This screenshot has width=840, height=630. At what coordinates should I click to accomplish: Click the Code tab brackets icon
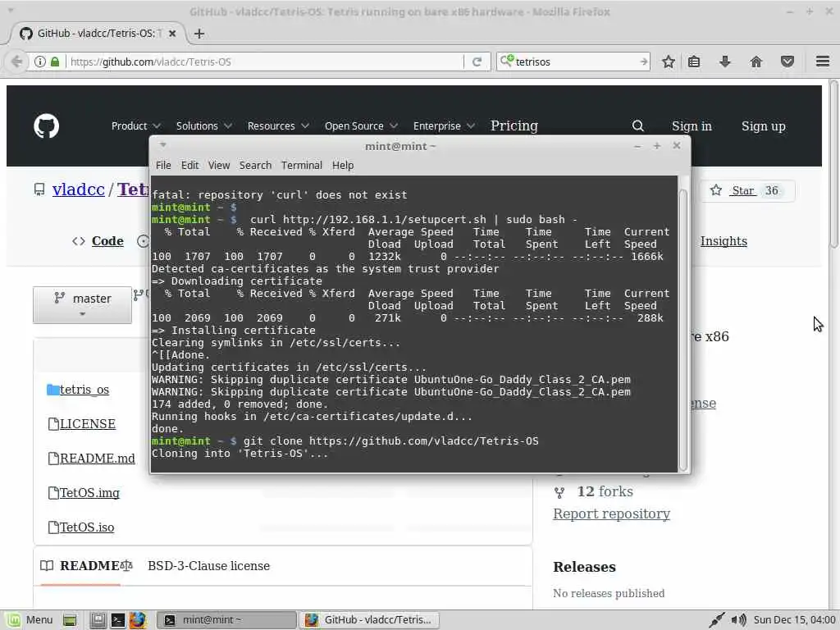coord(78,241)
